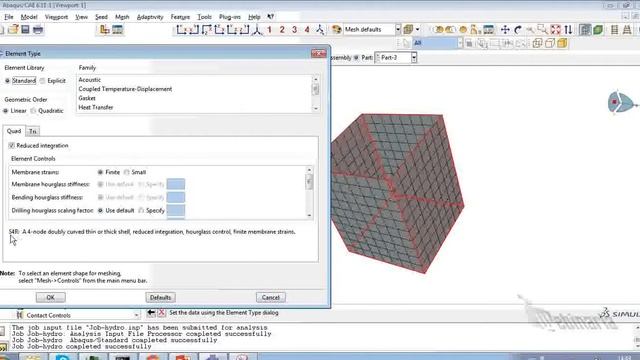Toggle the Reduced integration checkbox

coord(11,145)
